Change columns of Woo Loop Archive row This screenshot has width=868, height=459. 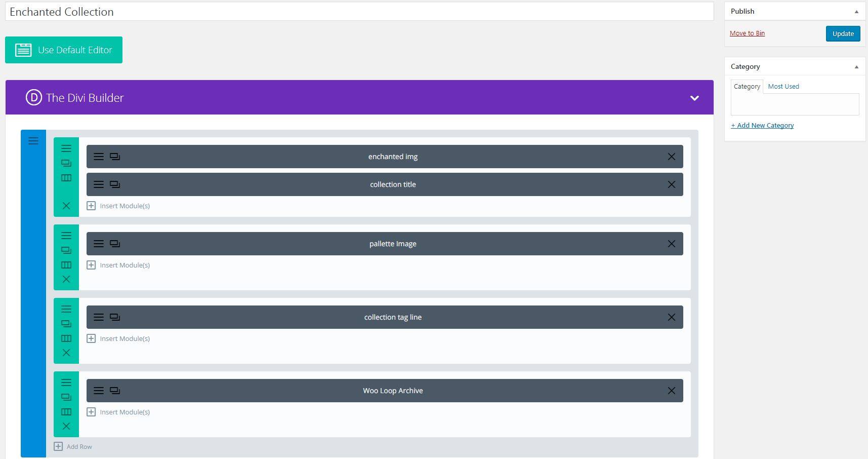[66, 412]
